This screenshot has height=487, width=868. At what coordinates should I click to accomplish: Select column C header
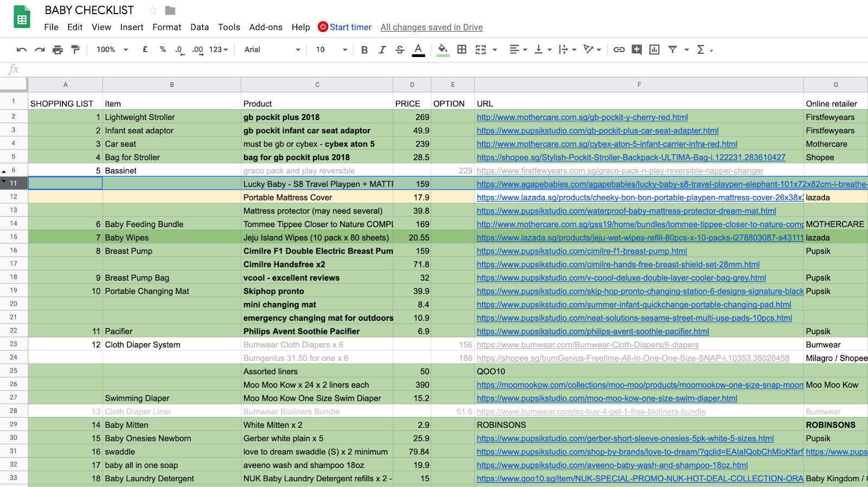[317, 85]
